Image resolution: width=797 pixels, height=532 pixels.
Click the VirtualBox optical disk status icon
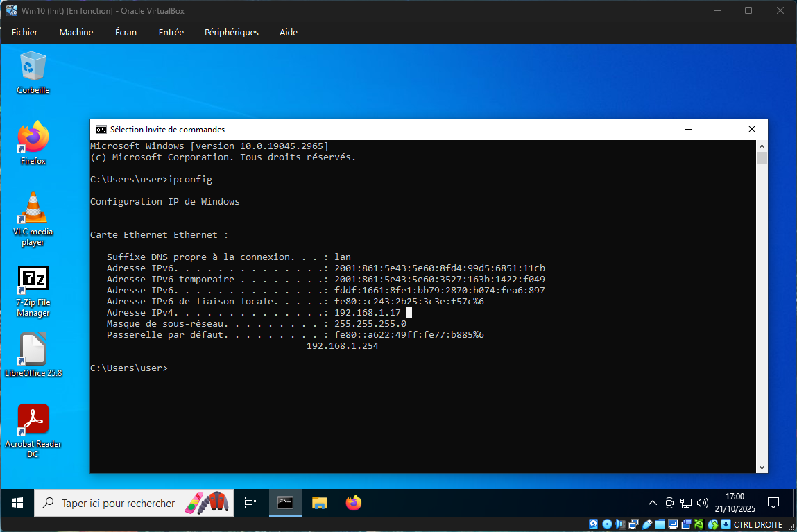click(x=607, y=524)
